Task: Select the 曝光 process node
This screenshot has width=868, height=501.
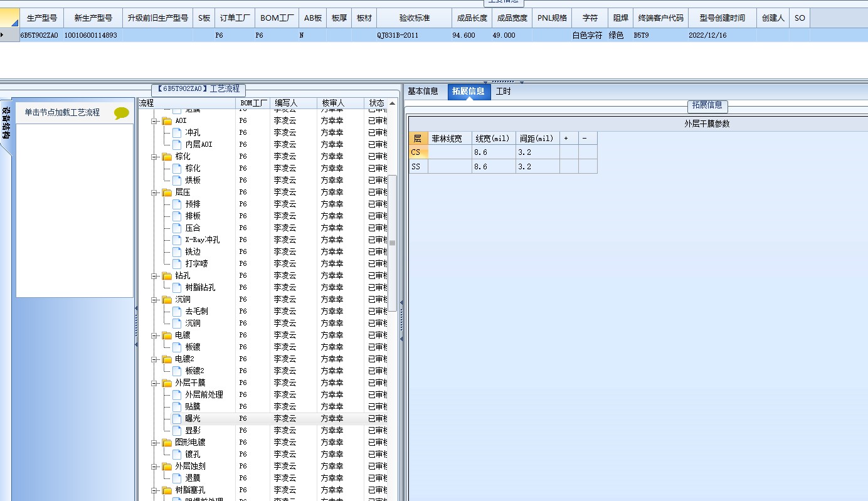Action: point(193,418)
